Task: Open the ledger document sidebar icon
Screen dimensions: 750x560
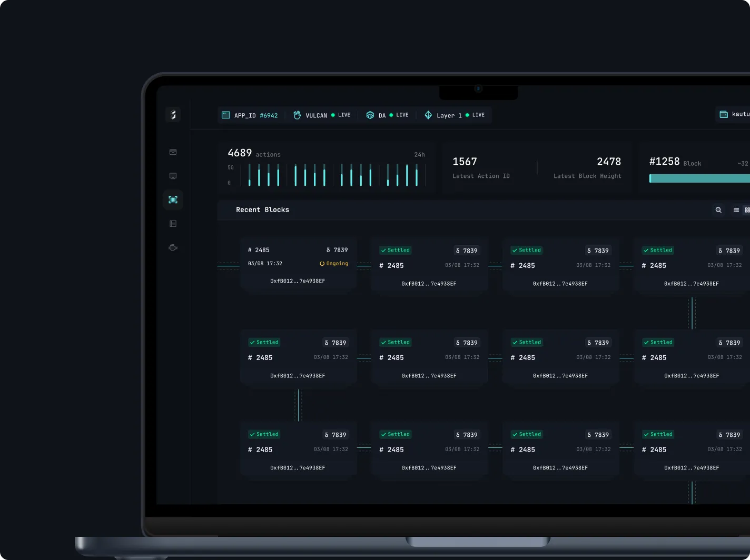Action: (173, 224)
